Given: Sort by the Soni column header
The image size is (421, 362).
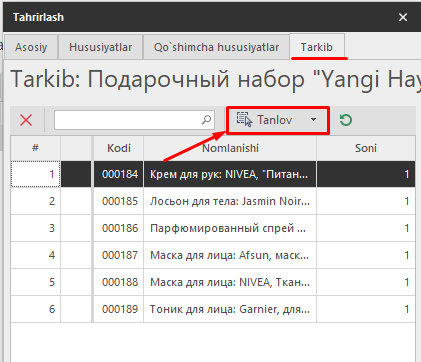Looking at the screenshot, I should point(366,148).
